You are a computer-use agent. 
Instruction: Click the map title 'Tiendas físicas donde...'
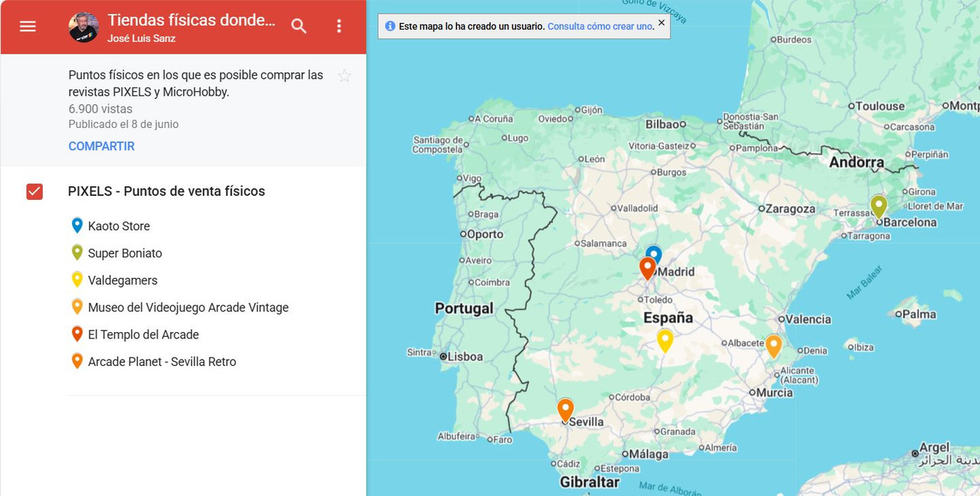coord(191,20)
